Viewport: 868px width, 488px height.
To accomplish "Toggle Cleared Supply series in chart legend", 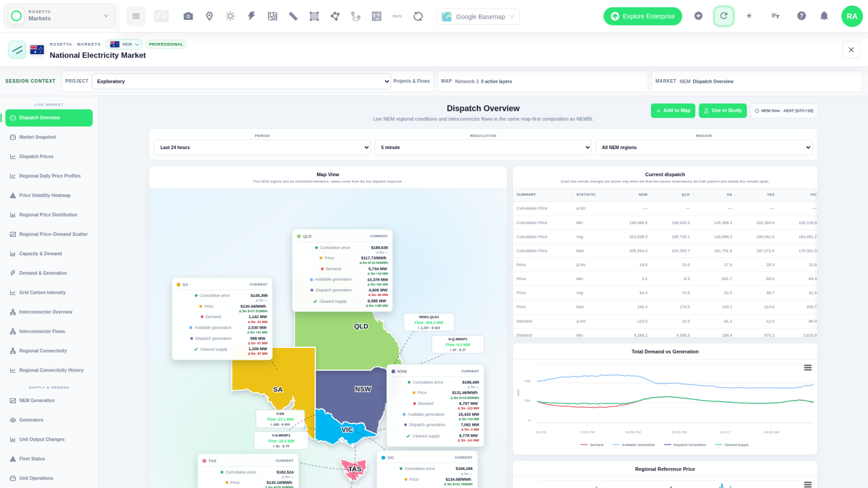I will point(732,445).
